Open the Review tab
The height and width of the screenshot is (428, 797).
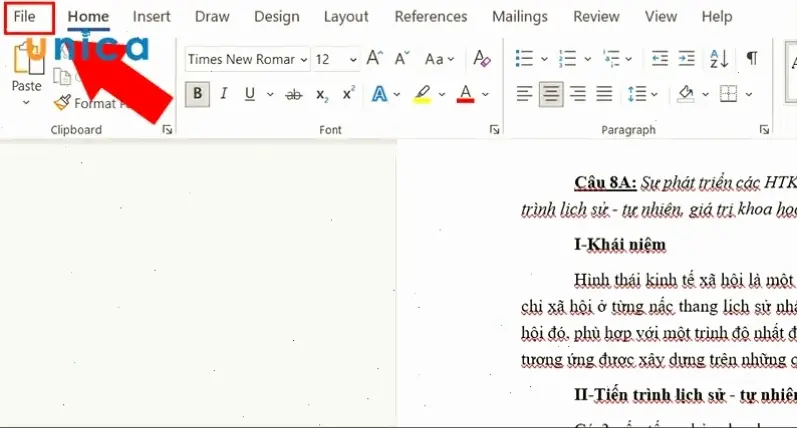596,17
